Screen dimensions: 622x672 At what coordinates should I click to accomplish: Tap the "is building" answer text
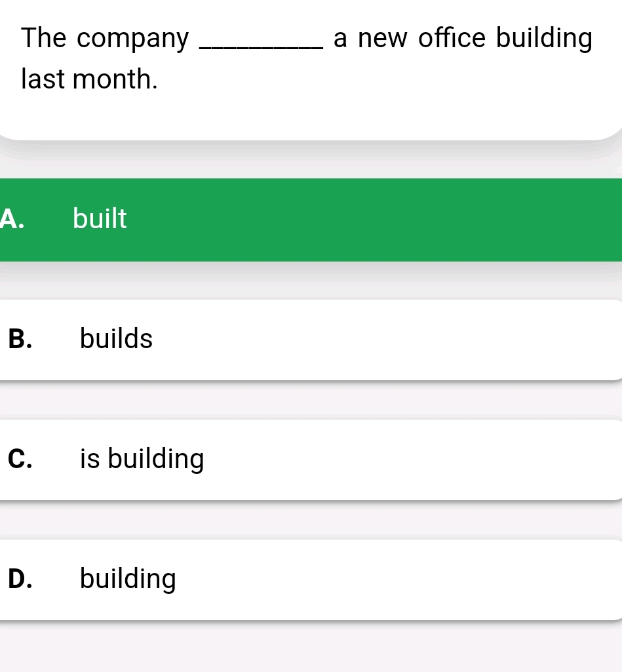pyautogui.click(x=142, y=459)
